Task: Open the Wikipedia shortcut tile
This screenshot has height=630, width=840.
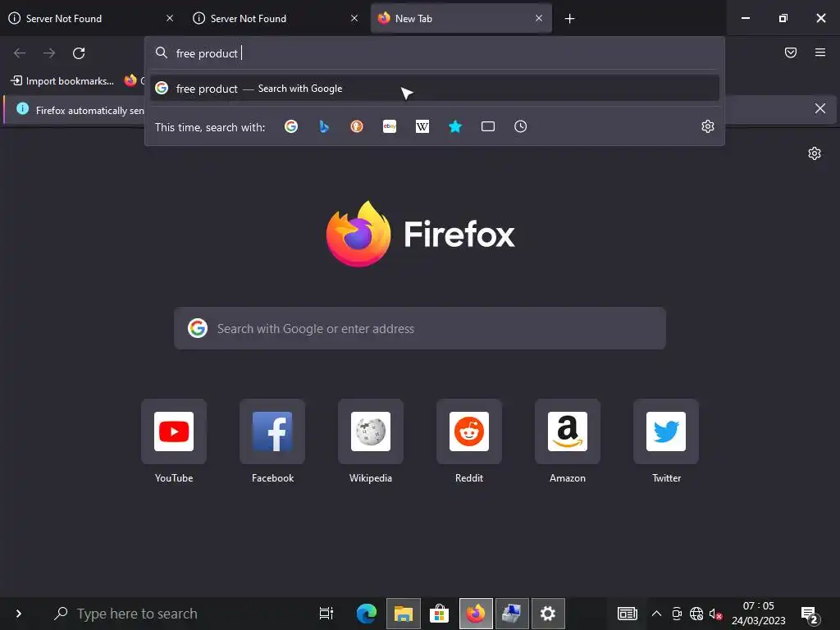Action: [x=371, y=431]
